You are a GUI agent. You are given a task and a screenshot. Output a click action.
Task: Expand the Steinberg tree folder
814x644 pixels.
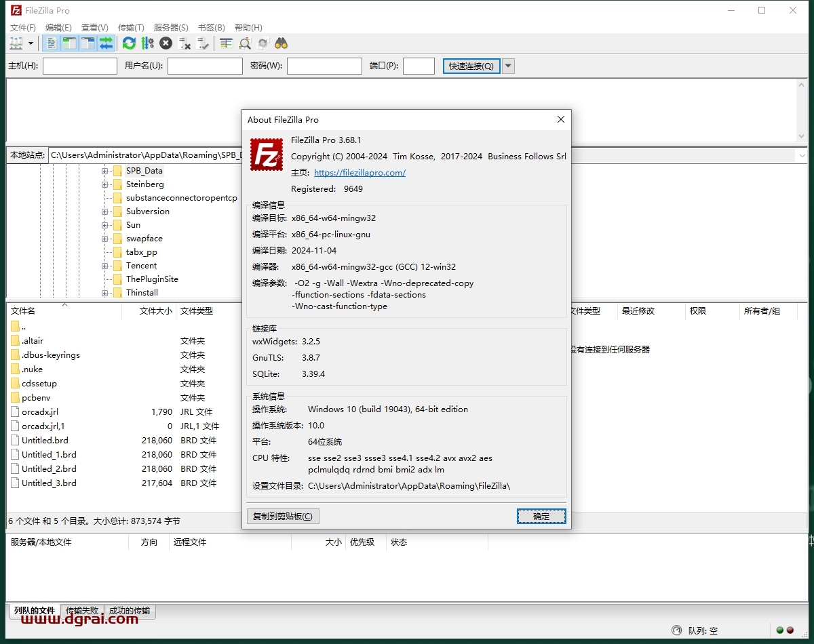(x=105, y=184)
